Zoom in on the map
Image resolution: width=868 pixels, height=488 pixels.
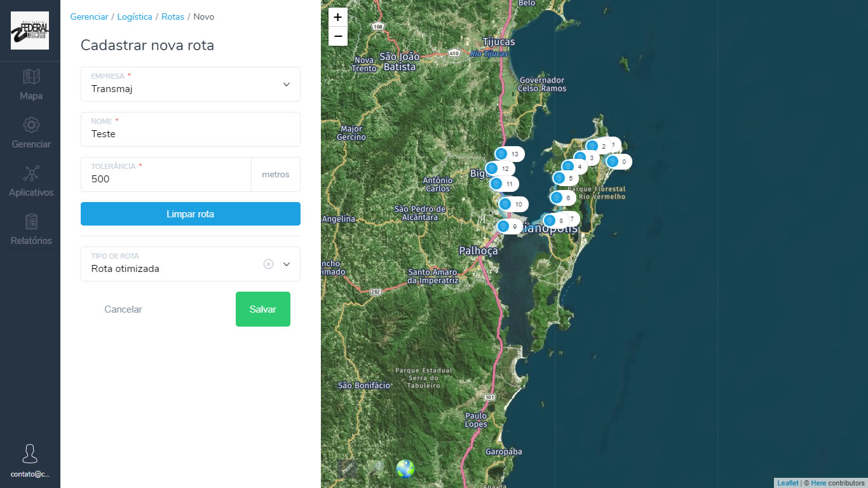338,17
